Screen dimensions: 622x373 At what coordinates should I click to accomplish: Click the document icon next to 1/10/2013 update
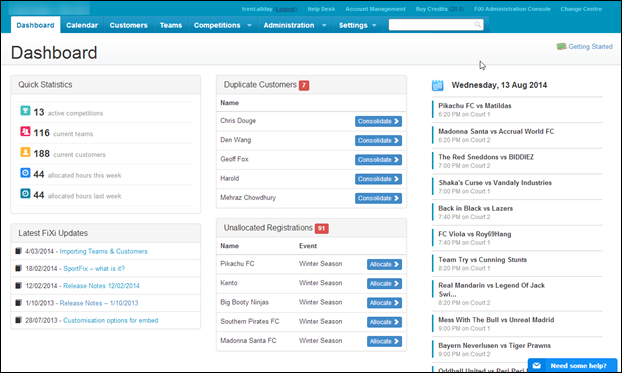click(18, 303)
